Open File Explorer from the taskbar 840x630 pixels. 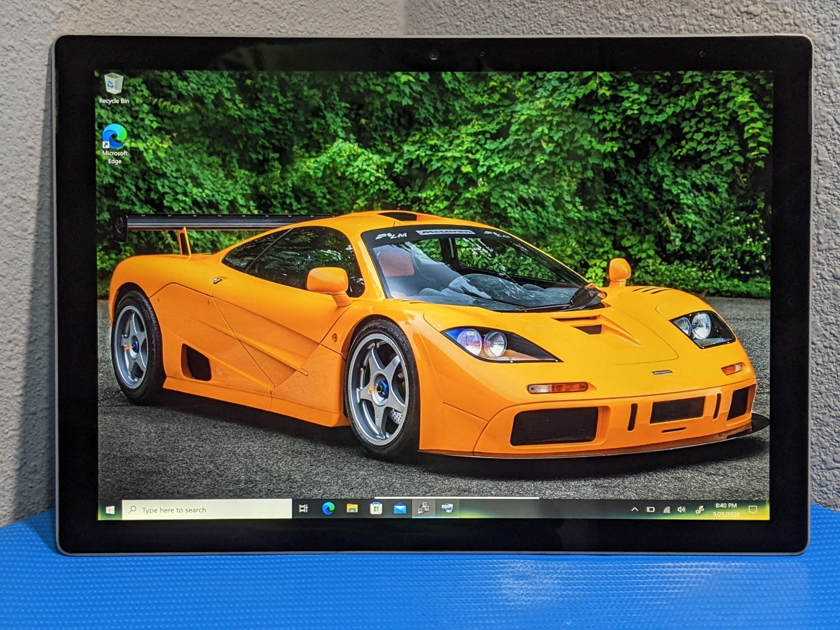352,508
